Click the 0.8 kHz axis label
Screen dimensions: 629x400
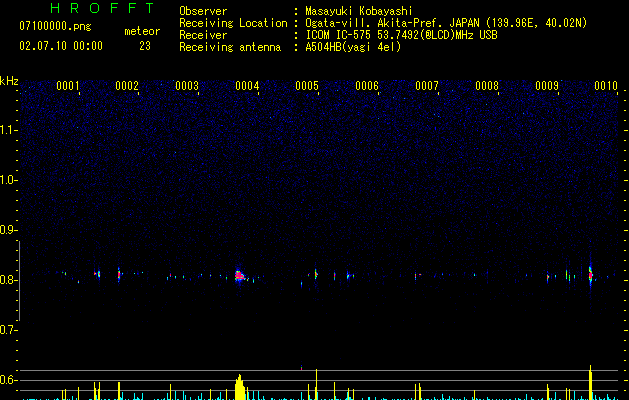pos(9,280)
